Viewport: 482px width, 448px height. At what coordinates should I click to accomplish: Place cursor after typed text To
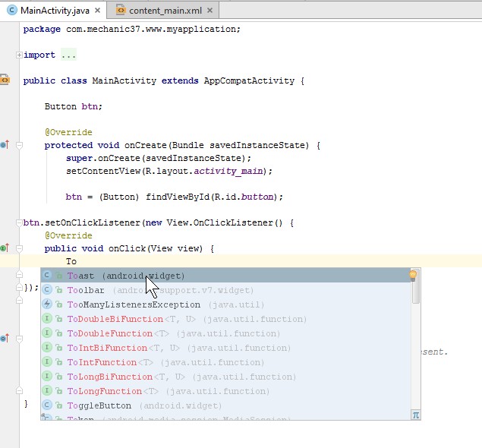[x=77, y=261]
